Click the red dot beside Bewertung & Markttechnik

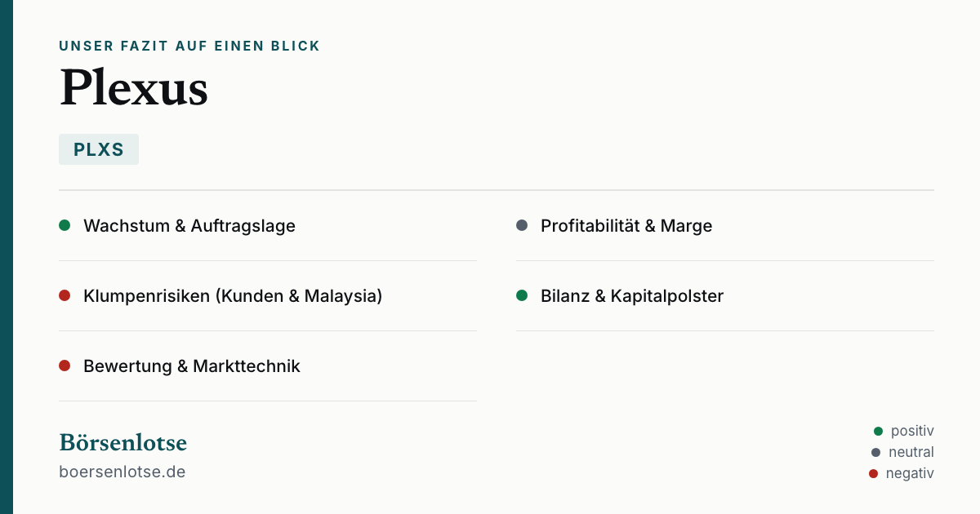pos(65,366)
